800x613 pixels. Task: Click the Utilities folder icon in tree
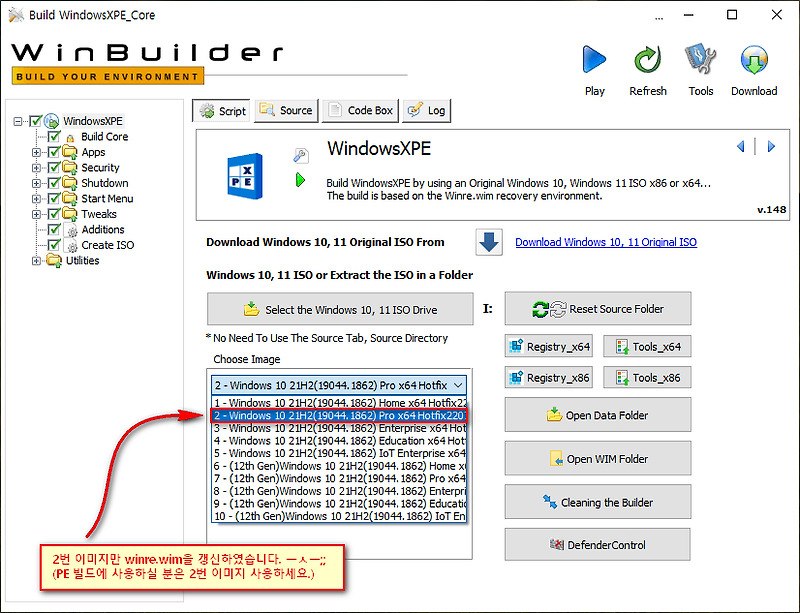coord(54,260)
